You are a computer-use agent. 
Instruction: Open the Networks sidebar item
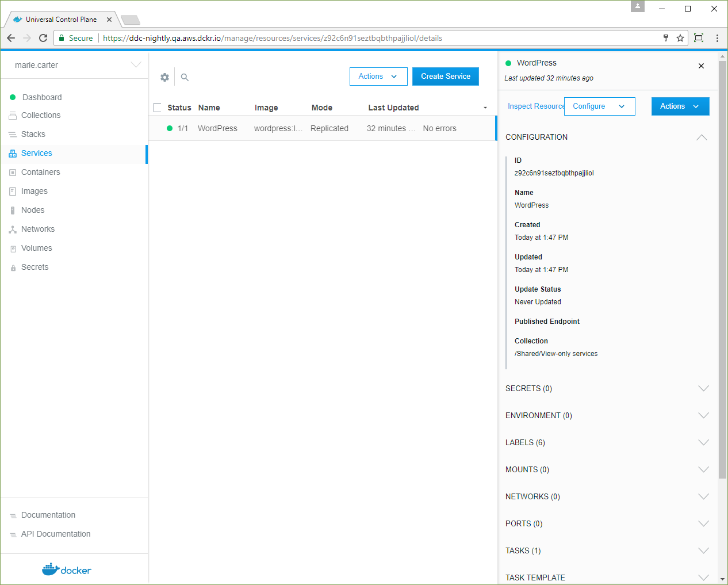tap(38, 229)
